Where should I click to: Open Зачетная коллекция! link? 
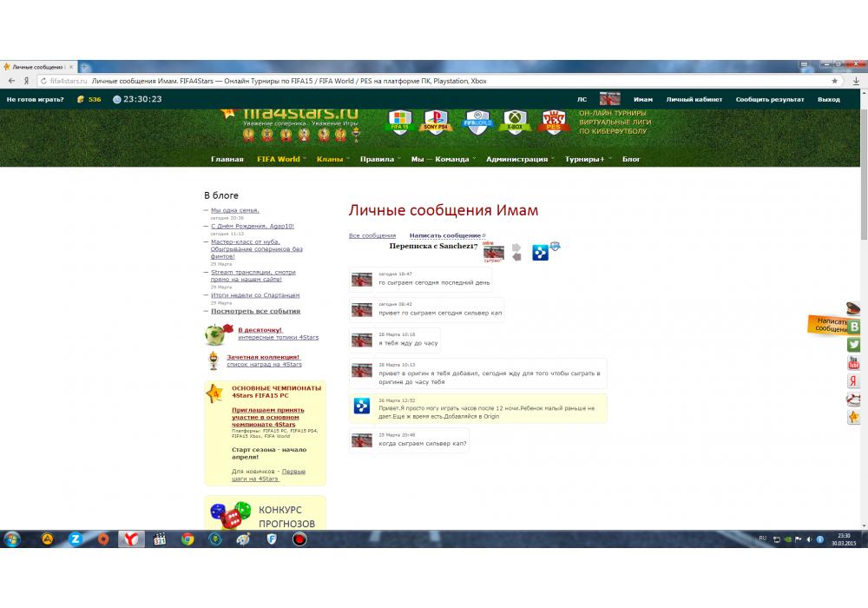point(263,357)
